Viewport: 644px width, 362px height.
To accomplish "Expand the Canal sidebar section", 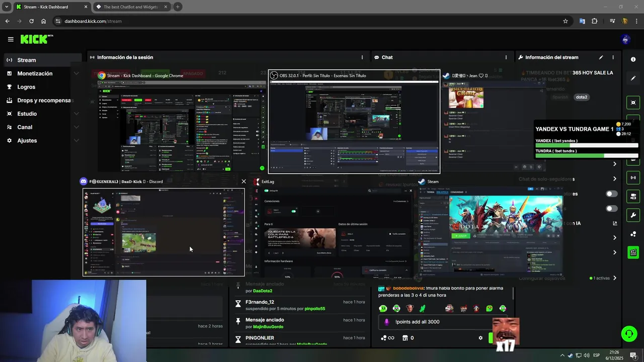I will pyautogui.click(x=76, y=127).
